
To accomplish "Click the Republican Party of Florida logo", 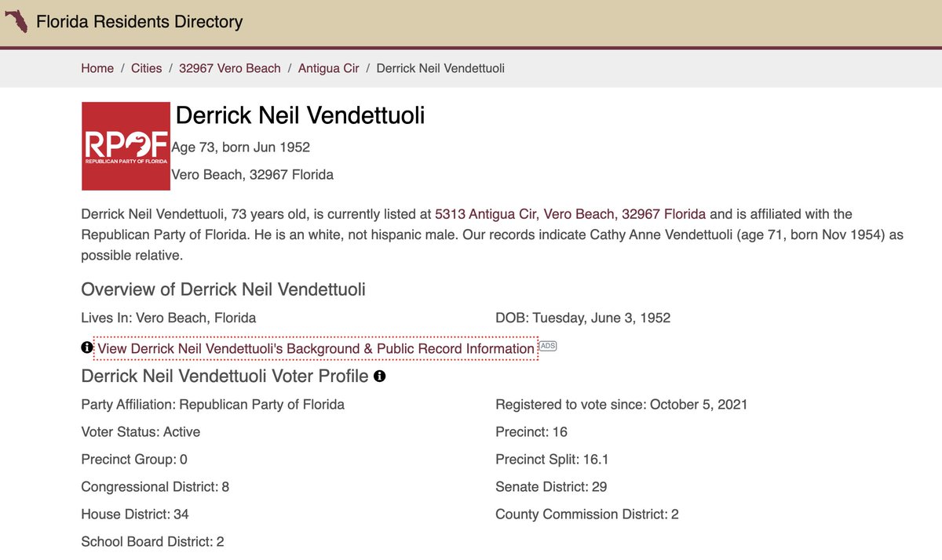I will [x=126, y=146].
